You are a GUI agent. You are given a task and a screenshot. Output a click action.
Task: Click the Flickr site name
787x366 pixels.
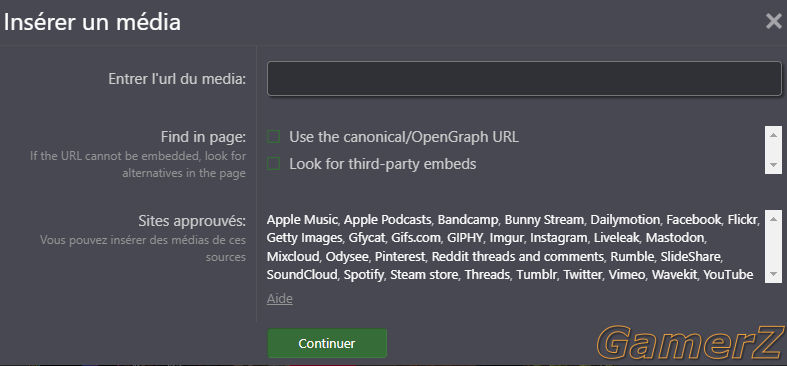tap(743, 219)
